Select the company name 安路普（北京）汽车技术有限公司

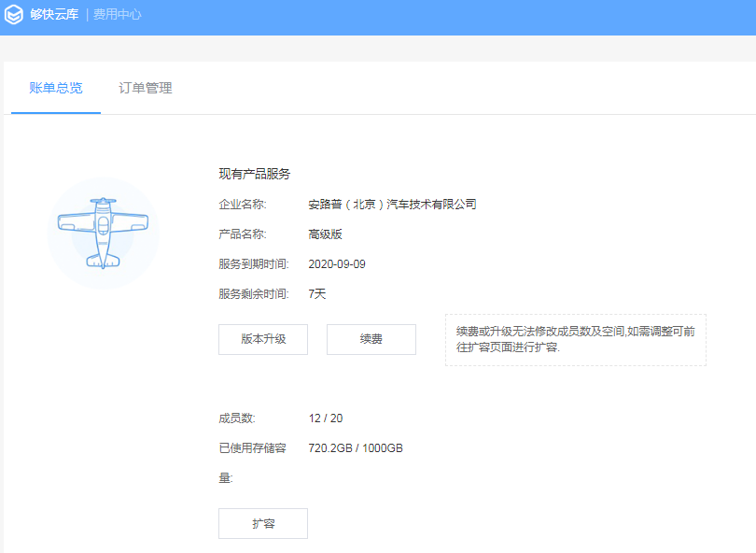392,205
